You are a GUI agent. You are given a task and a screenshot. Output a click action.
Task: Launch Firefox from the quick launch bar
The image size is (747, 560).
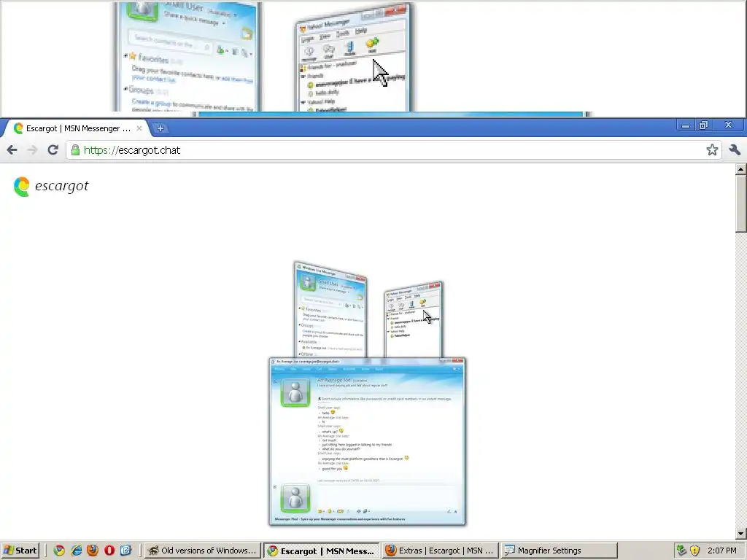(93, 551)
